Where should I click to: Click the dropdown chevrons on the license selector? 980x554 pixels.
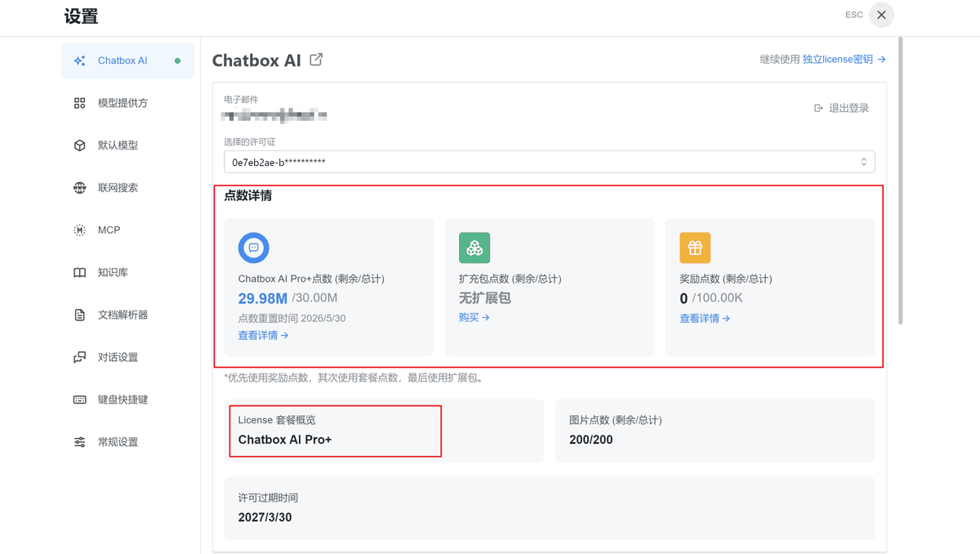pyautogui.click(x=864, y=162)
